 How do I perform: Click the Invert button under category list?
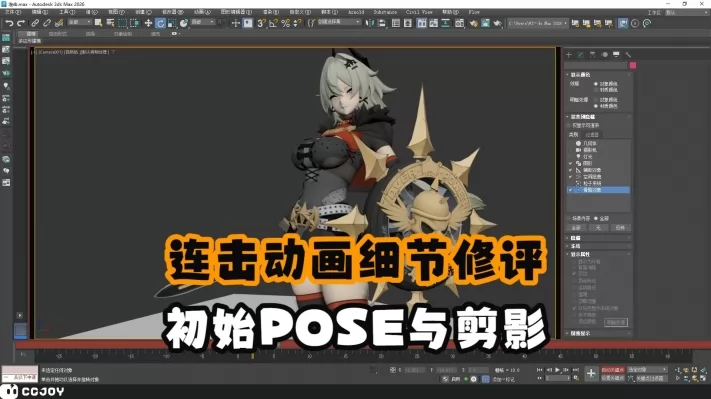click(620, 228)
